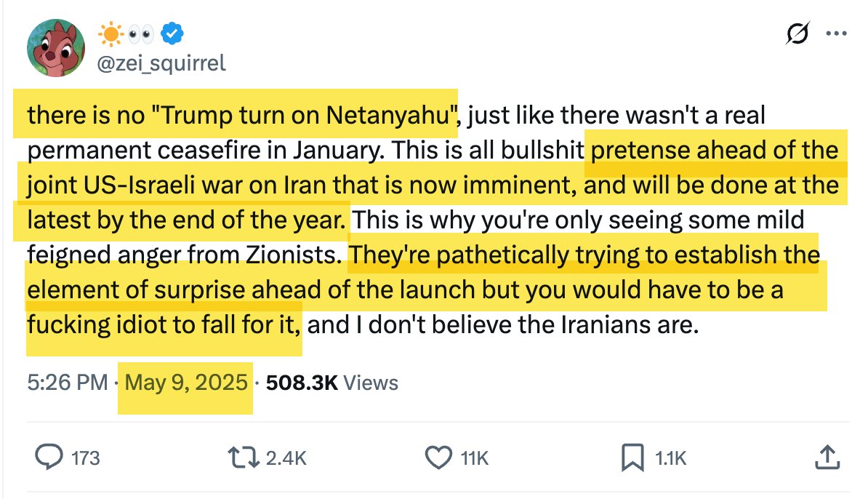This screenshot has width=868, height=499.
Task: Toggle the bookmark icon
Action: pos(630,458)
